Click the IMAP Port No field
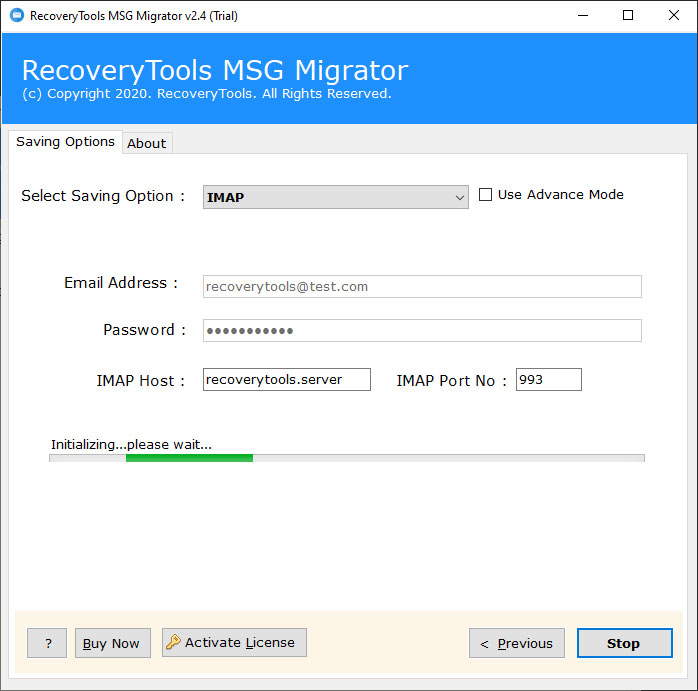This screenshot has height=691, width=698. click(548, 379)
